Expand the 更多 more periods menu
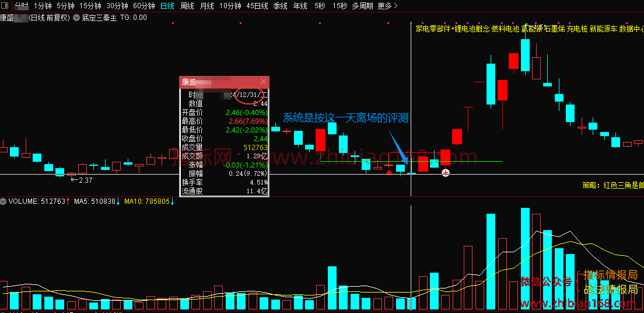 [x=387, y=6]
